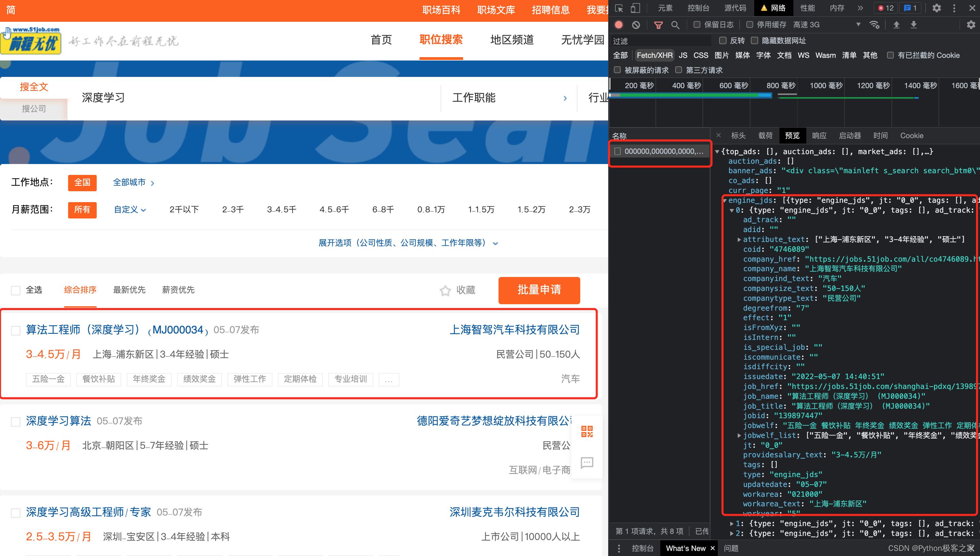Close the What's New drawer tab
This screenshot has width=980, height=556.
713,548
